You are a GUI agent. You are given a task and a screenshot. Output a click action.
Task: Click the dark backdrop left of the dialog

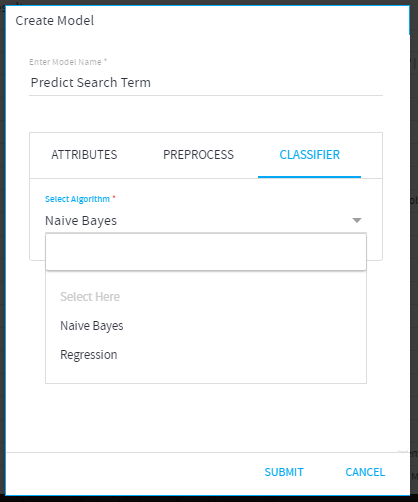click(2, 250)
